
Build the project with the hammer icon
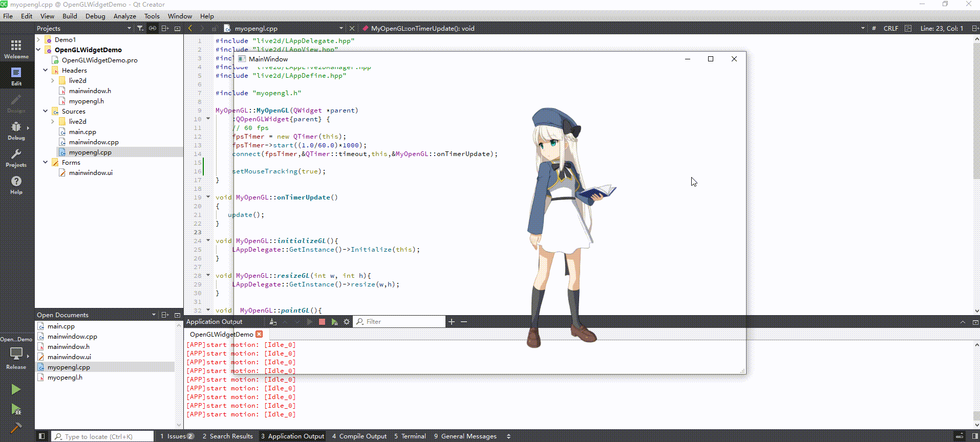[16, 428]
